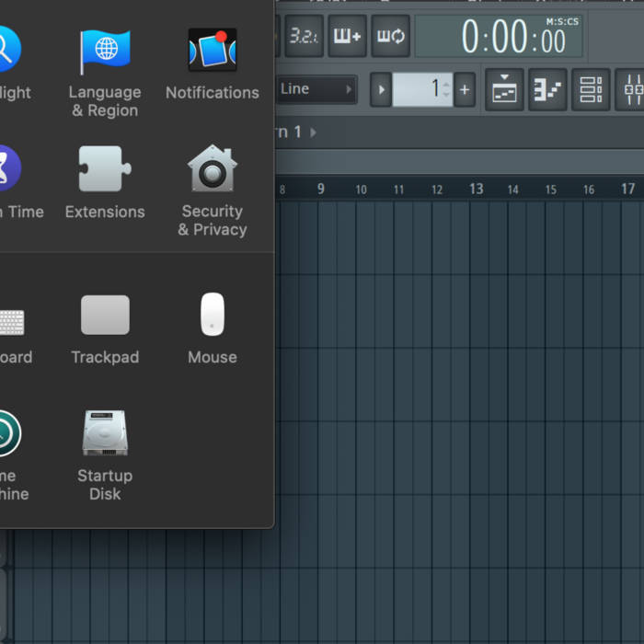Toggle the loop recording button

pos(391,36)
